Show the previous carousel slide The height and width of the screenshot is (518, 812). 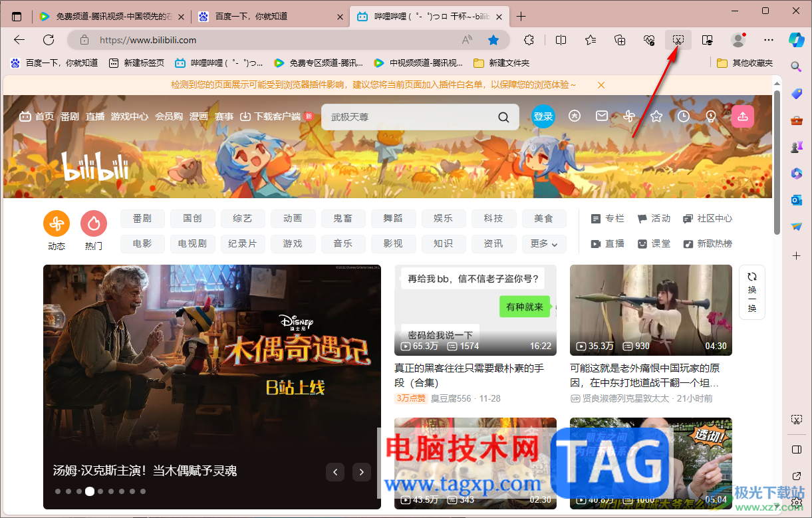coord(335,472)
